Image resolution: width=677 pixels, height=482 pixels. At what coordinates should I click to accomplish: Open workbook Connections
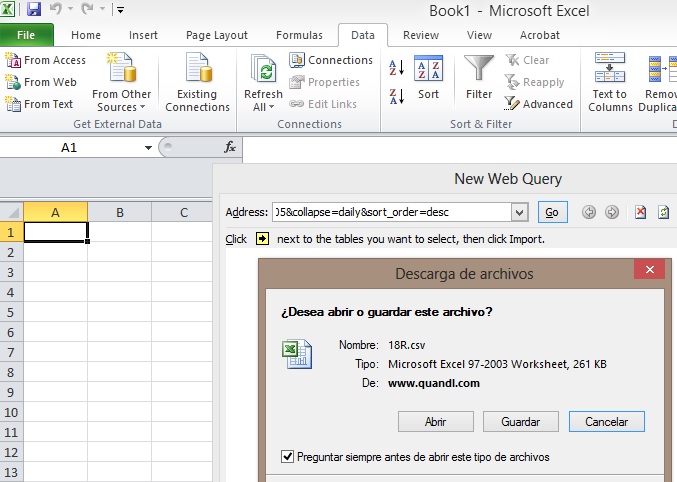pos(331,60)
